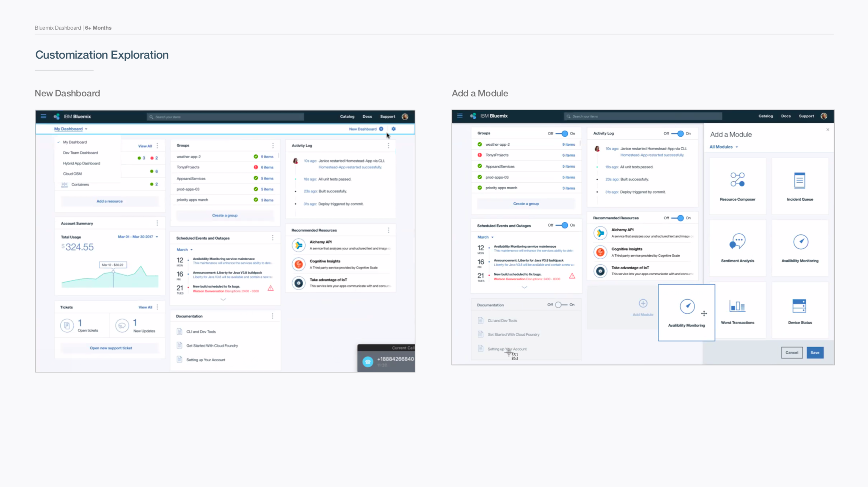
Task: Open the Mar 01 - Mar 30 2017 date dropdown
Action: (138, 237)
